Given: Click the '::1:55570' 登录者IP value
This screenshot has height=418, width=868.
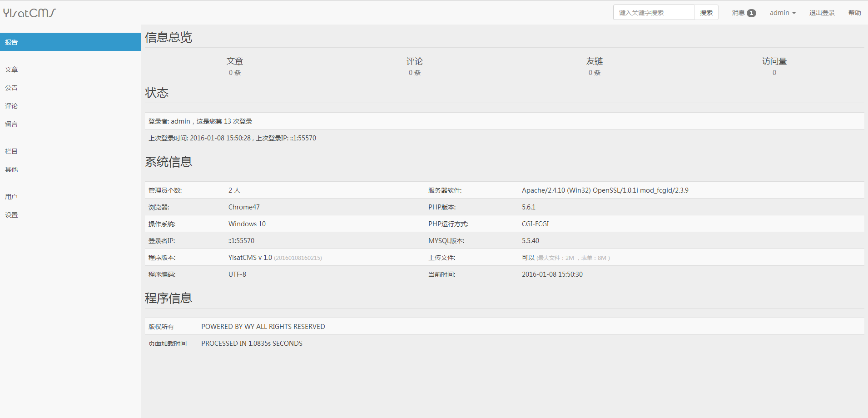Looking at the screenshot, I should tap(241, 241).
